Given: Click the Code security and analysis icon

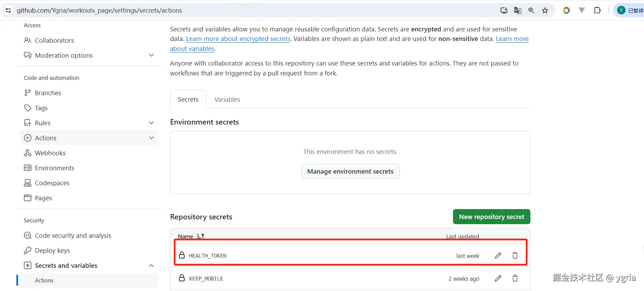Looking at the screenshot, I should pos(28,235).
